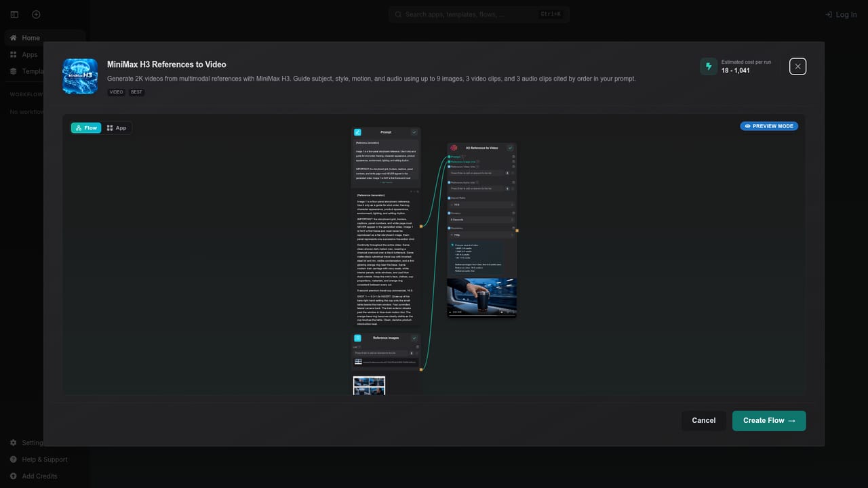
Task: Click the Reference Images node icon
Action: pyautogui.click(x=357, y=338)
